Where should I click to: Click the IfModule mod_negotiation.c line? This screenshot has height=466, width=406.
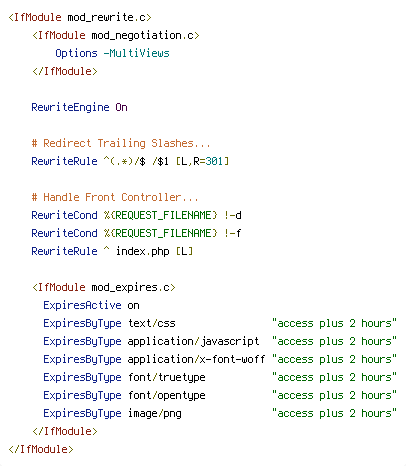(x=116, y=35)
